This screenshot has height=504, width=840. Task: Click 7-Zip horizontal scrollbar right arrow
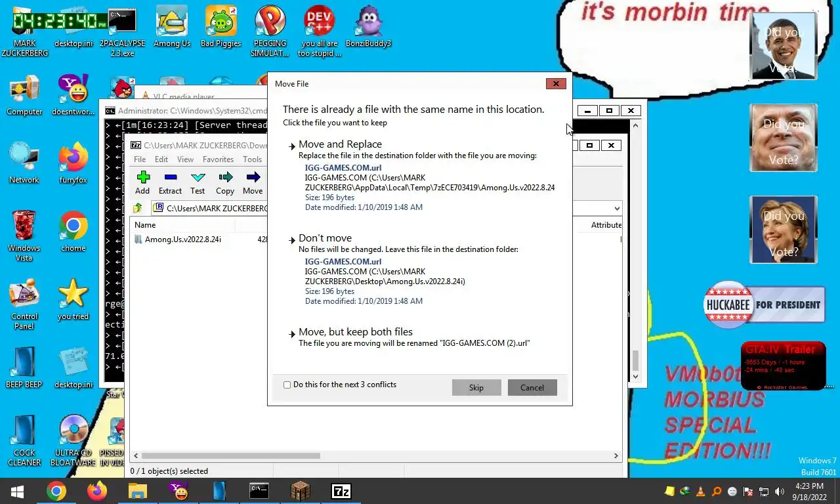pyautogui.click(x=616, y=455)
